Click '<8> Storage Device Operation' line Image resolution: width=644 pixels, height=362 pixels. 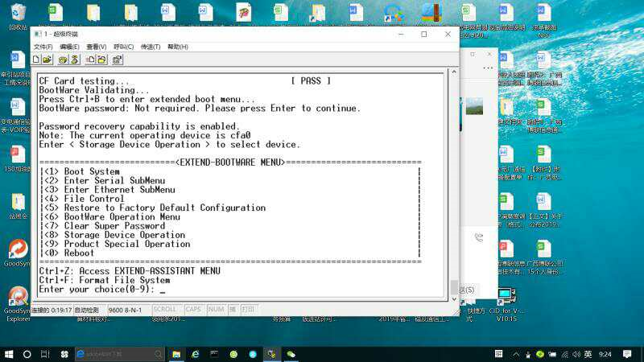tap(113, 235)
